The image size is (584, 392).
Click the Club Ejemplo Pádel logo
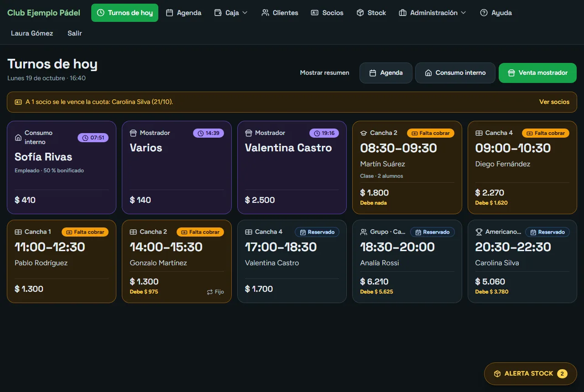pos(44,13)
